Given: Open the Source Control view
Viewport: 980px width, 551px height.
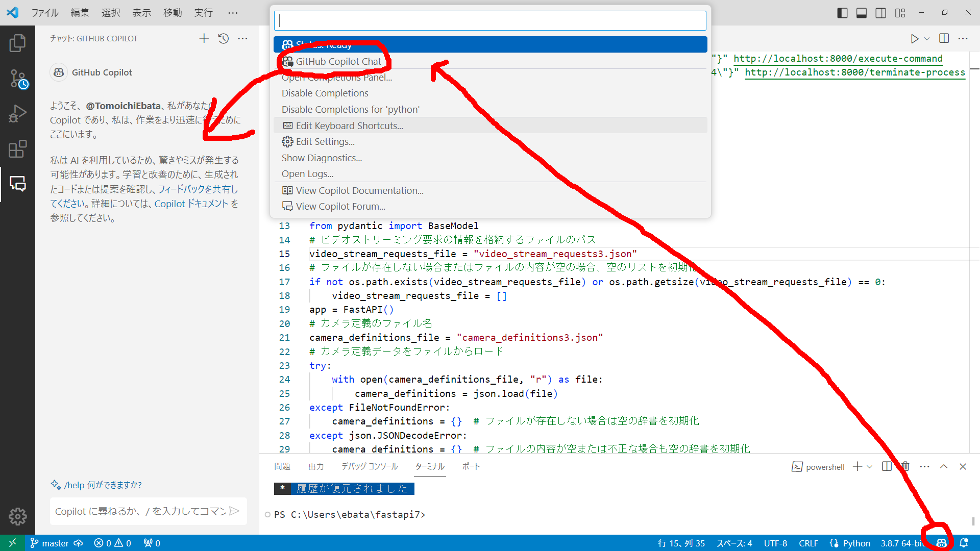Looking at the screenshot, I should tap(17, 79).
